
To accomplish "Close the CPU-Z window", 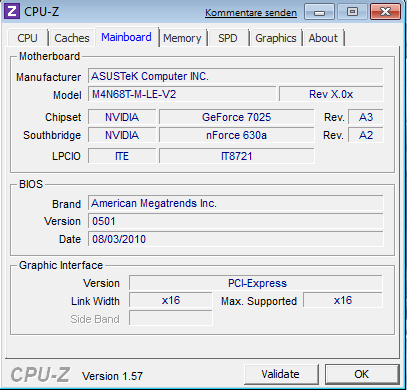I will pyautogui.click(x=385, y=12).
